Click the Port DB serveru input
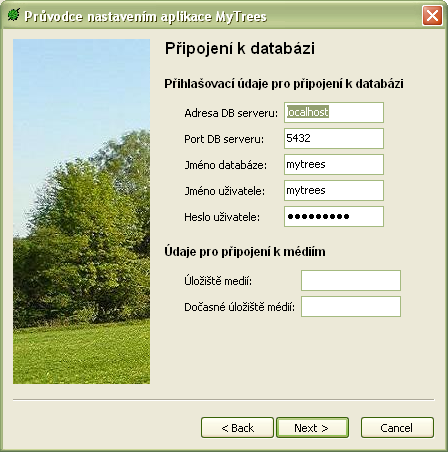 coord(334,138)
